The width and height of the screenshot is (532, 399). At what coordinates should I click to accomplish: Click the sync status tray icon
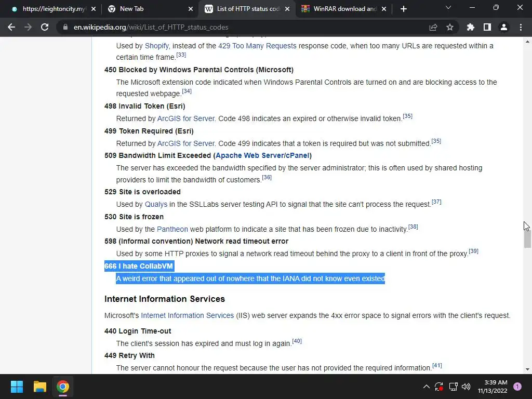(x=438, y=387)
